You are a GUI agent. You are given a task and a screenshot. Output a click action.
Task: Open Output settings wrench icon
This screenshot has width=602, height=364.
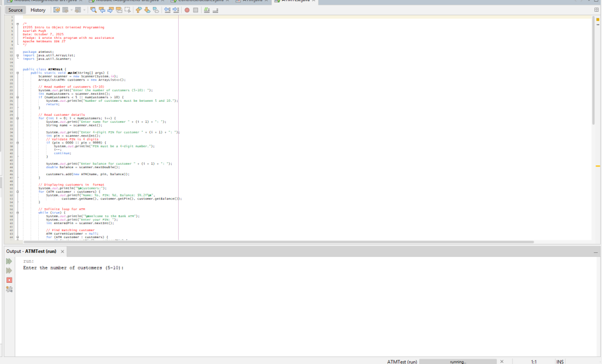click(9, 289)
